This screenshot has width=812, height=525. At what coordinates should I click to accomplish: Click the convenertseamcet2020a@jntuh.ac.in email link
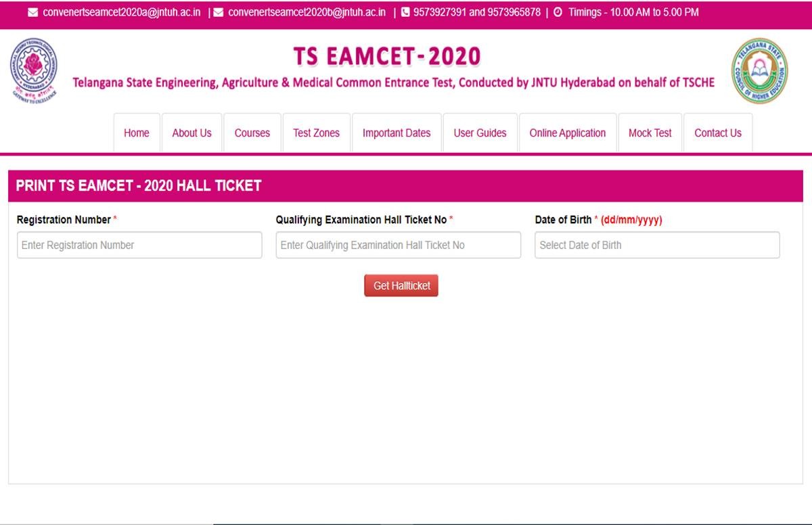coord(121,13)
